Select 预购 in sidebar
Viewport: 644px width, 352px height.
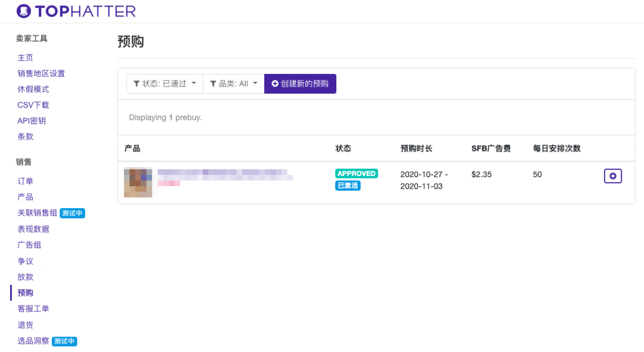tap(25, 293)
